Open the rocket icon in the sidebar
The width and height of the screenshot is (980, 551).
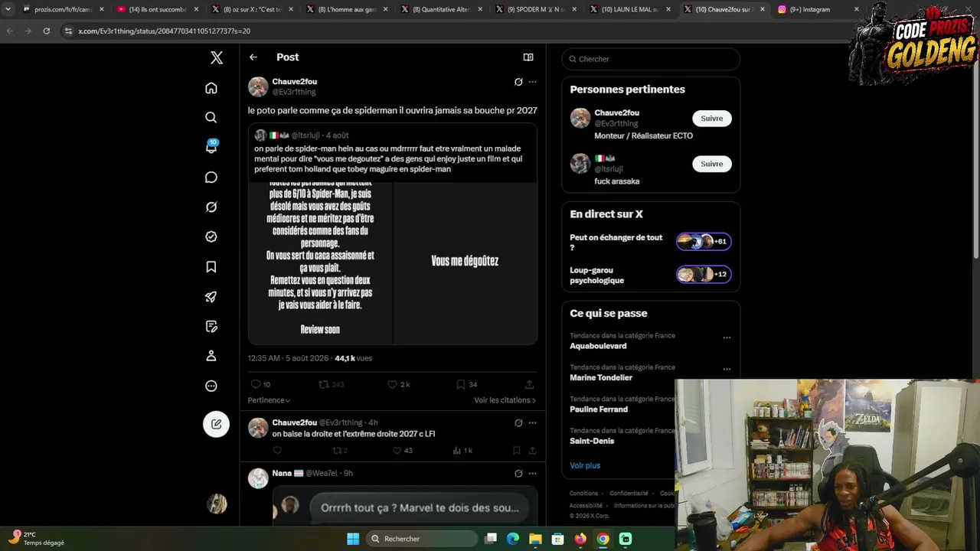pos(211,297)
